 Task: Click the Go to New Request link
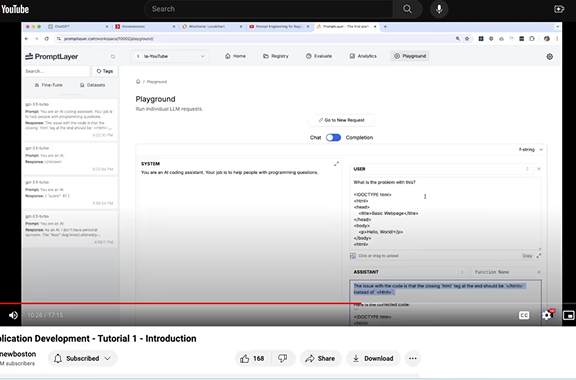coord(341,120)
